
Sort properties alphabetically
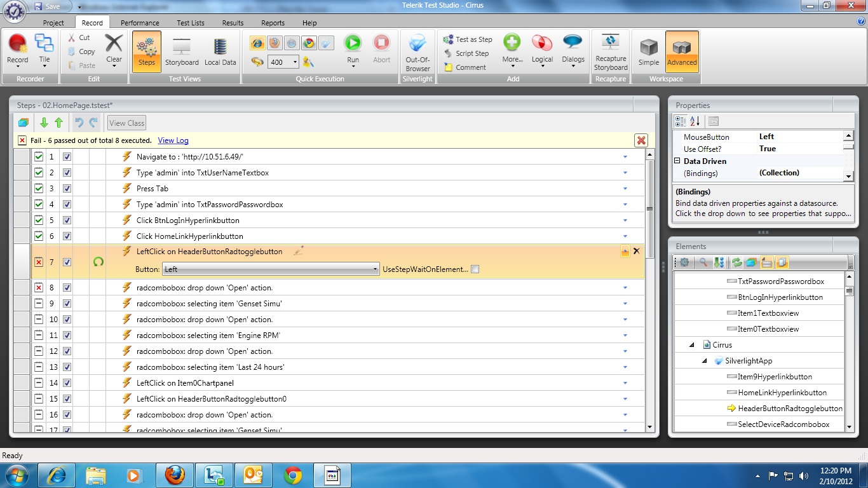(x=695, y=121)
